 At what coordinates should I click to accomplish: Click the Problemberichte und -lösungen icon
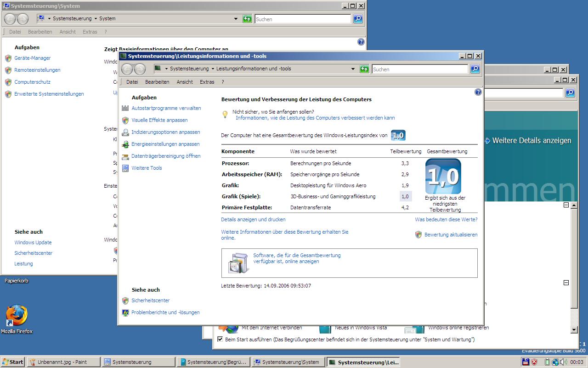coord(125,312)
